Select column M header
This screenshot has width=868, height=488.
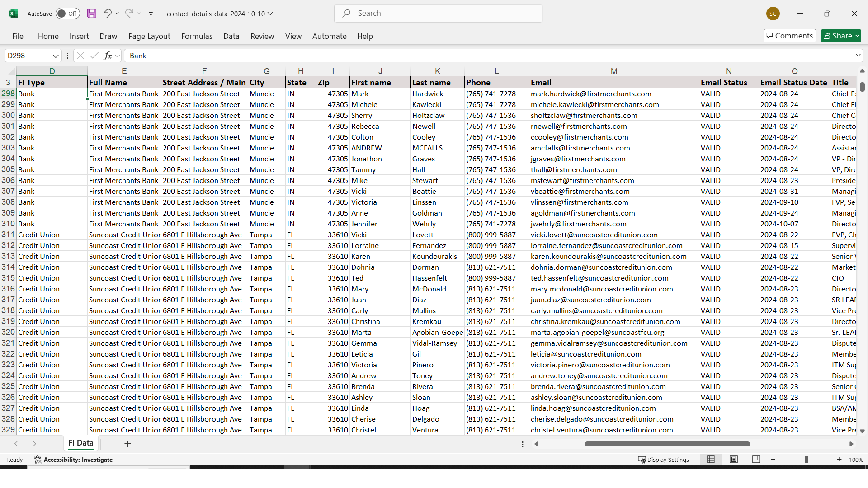(614, 71)
